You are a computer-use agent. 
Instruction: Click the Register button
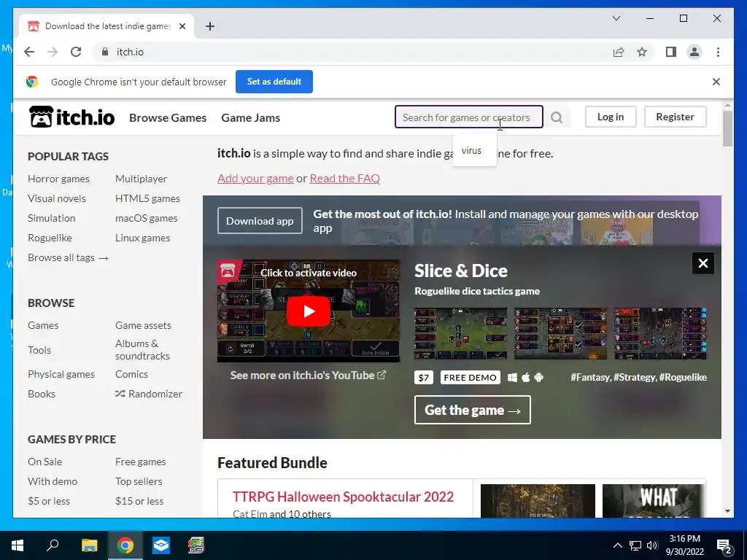click(x=675, y=117)
